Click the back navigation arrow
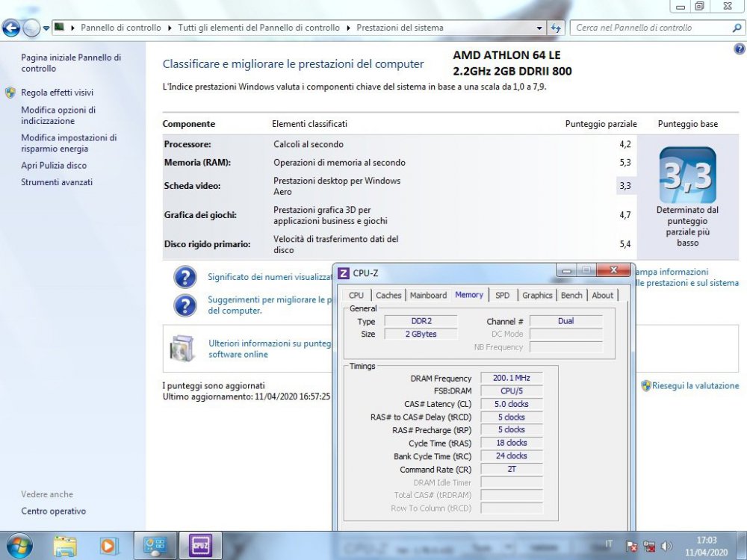This screenshot has height=560, width=747. [x=10, y=28]
